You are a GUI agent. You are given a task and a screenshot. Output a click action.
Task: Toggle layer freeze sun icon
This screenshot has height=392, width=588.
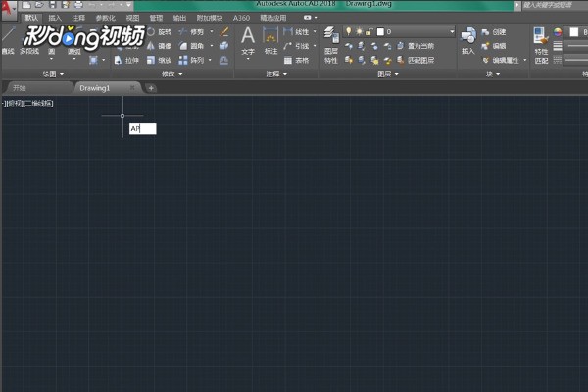[359, 32]
